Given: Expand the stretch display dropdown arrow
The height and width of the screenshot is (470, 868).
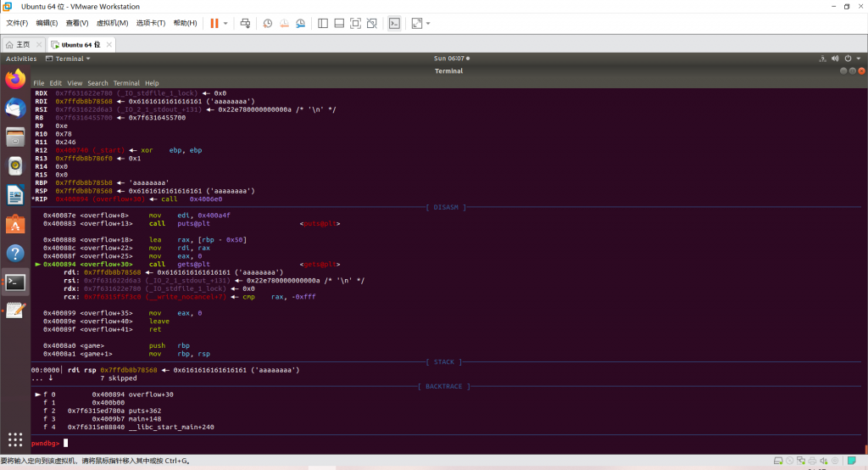Looking at the screenshot, I should (x=428, y=23).
